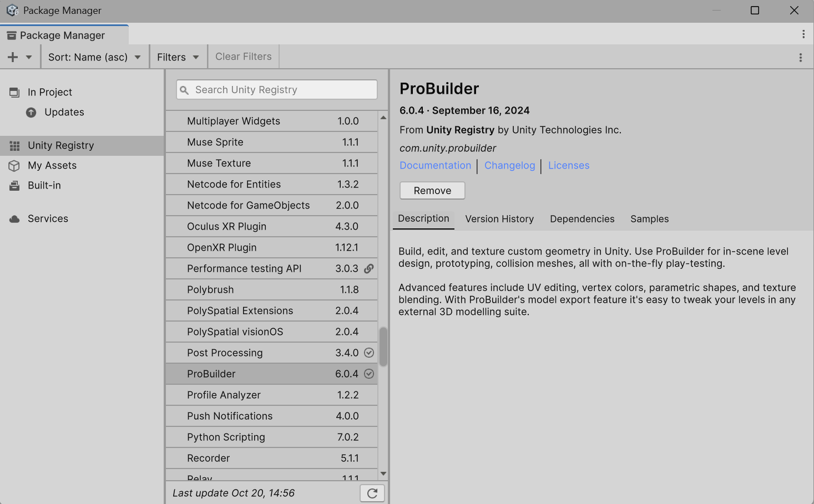
Task: Click the Unity Registry grid icon
Action: [x=14, y=146]
